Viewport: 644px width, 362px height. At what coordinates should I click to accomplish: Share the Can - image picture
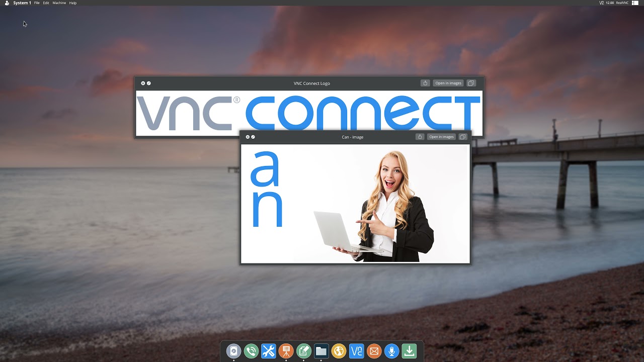click(420, 137)
